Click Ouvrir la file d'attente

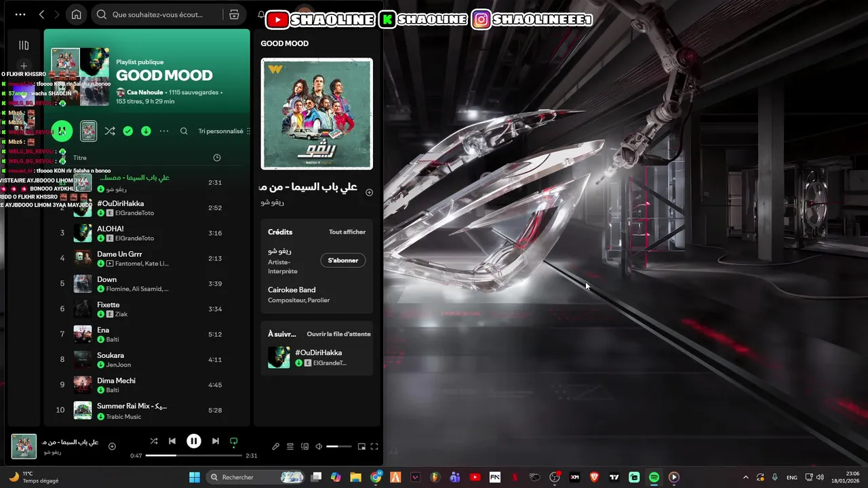point(338,333)
